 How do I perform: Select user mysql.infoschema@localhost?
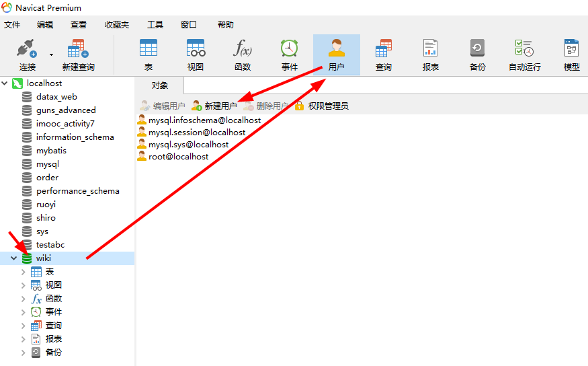click(x=199, y=120)
